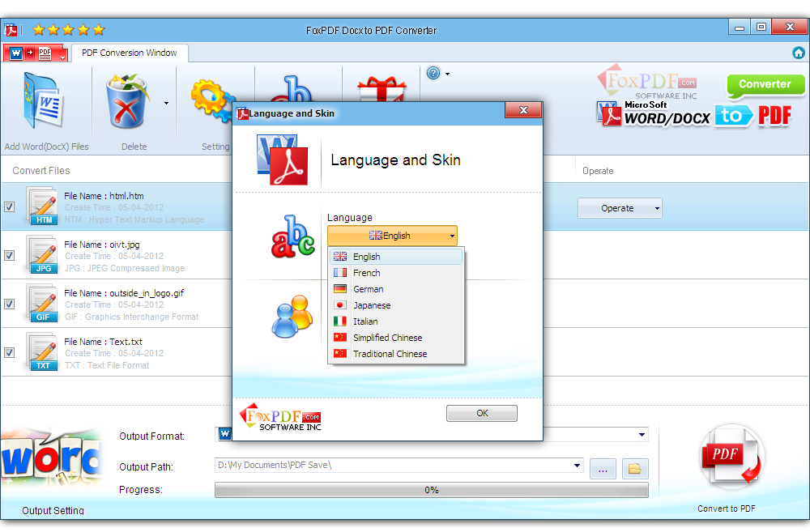
Task: Switch to the PDF Conversion Window tab
Action: coord(129,53)
